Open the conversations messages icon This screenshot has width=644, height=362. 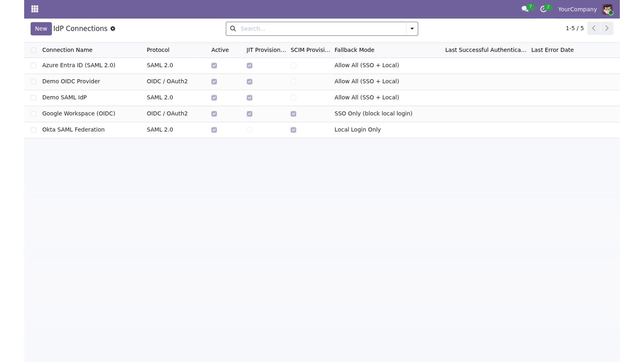525,9
